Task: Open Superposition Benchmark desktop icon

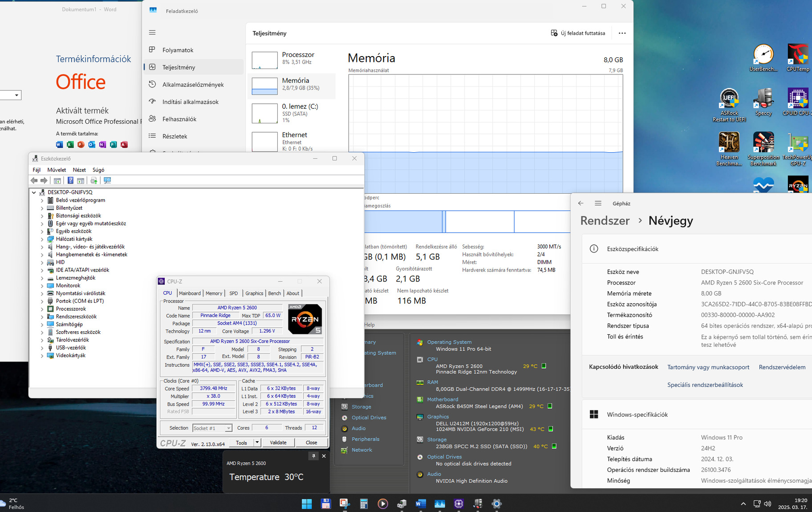Action: point(763,149)
